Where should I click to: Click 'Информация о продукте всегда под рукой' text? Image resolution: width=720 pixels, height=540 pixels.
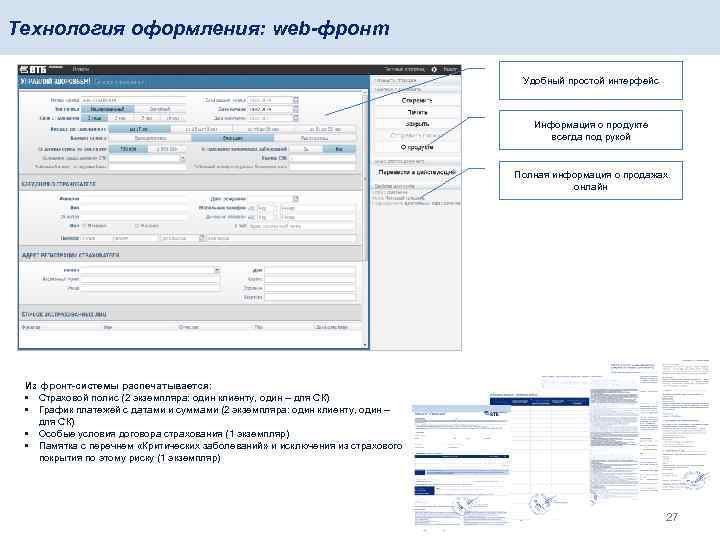591,130
